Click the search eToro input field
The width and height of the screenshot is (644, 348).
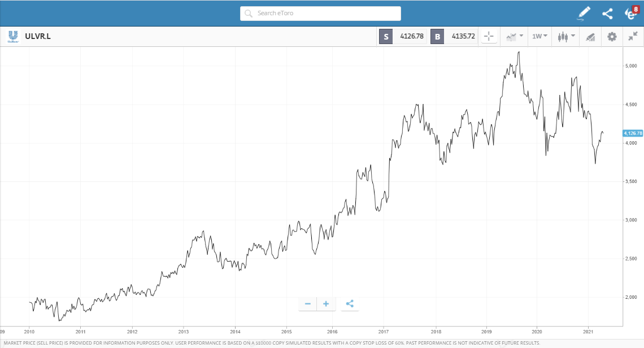(x=327, y=14)
